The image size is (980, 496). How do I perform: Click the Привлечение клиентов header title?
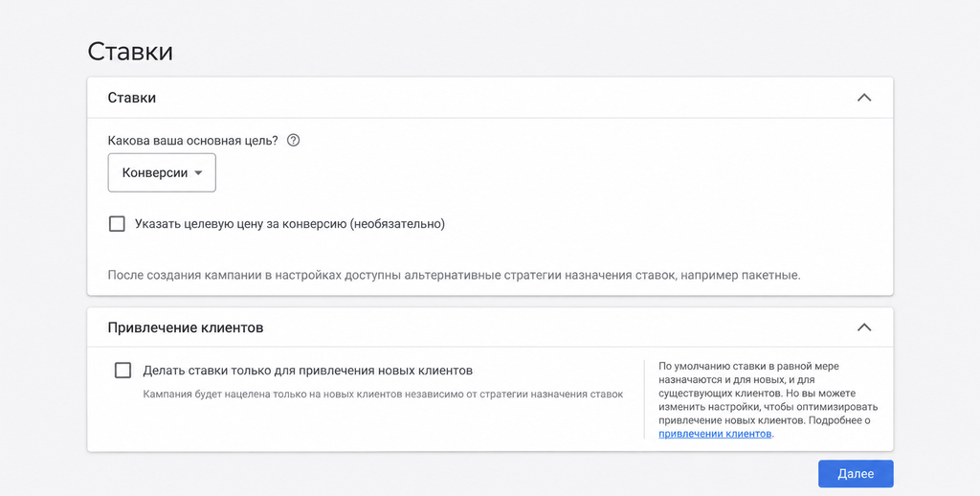[x=186, y=327]
